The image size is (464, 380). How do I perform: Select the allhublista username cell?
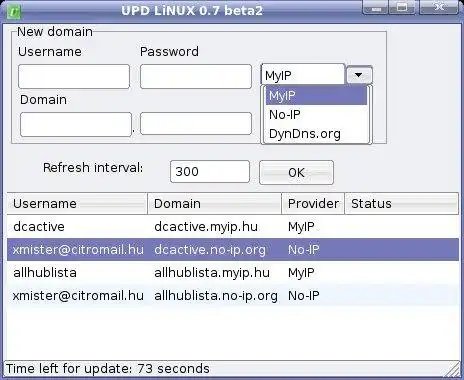45,273
